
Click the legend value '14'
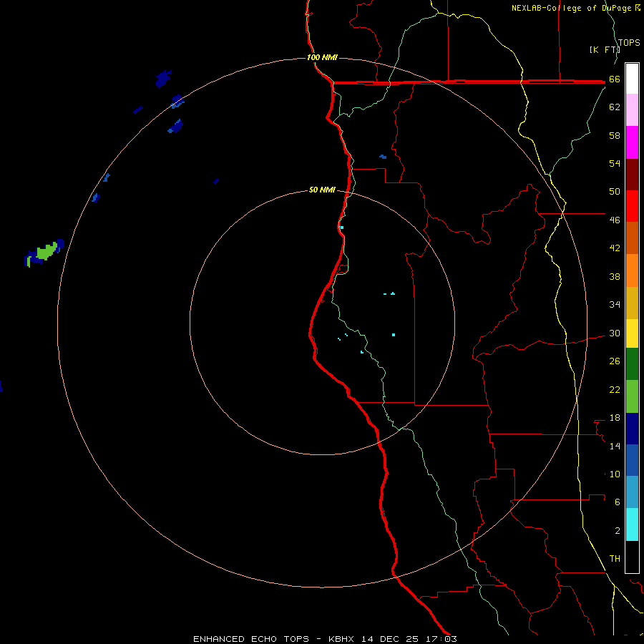[615, 446]
